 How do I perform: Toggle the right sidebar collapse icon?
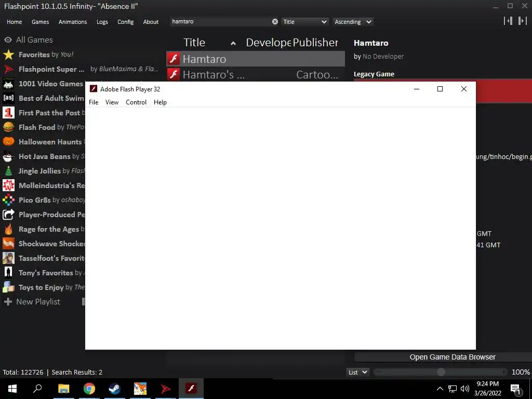pos(523,21)
